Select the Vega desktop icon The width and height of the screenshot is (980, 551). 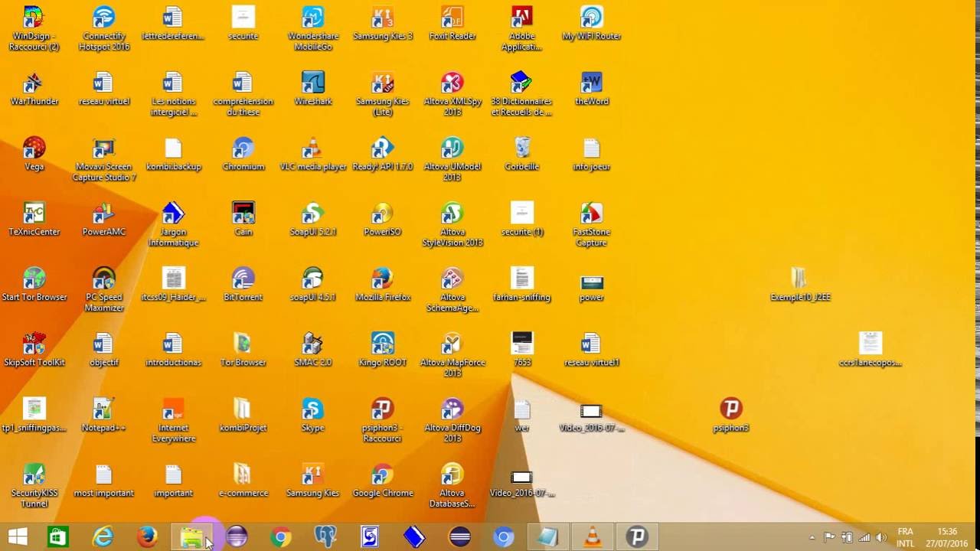34,153
